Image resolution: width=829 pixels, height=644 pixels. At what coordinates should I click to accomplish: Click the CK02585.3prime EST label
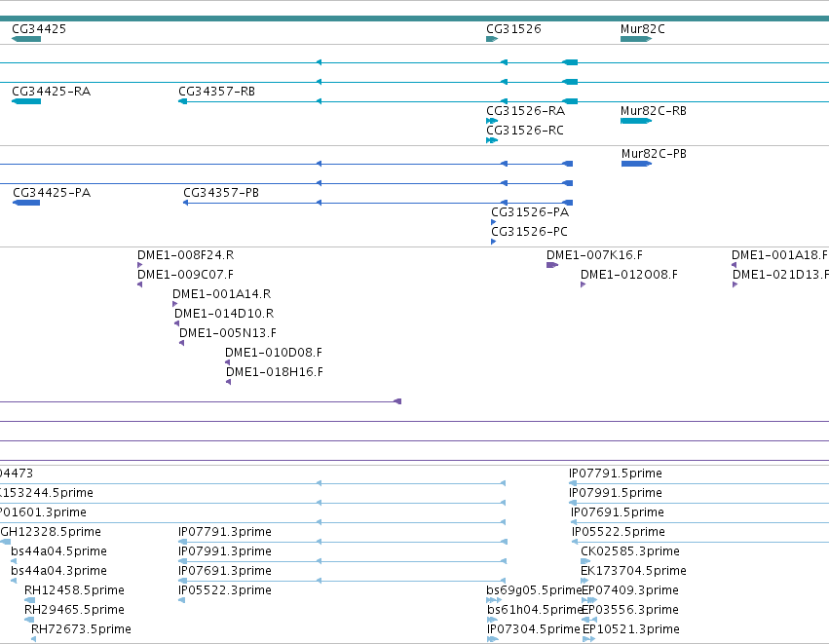[630, 552]
